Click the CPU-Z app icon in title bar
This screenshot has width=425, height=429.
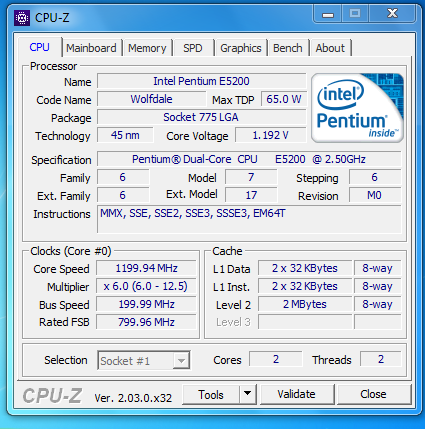[22, 18]
